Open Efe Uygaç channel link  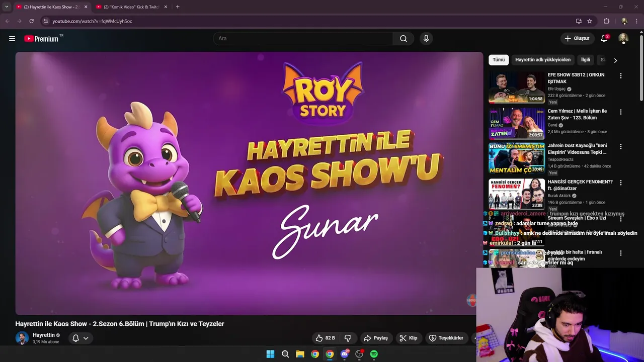(557, 89)
